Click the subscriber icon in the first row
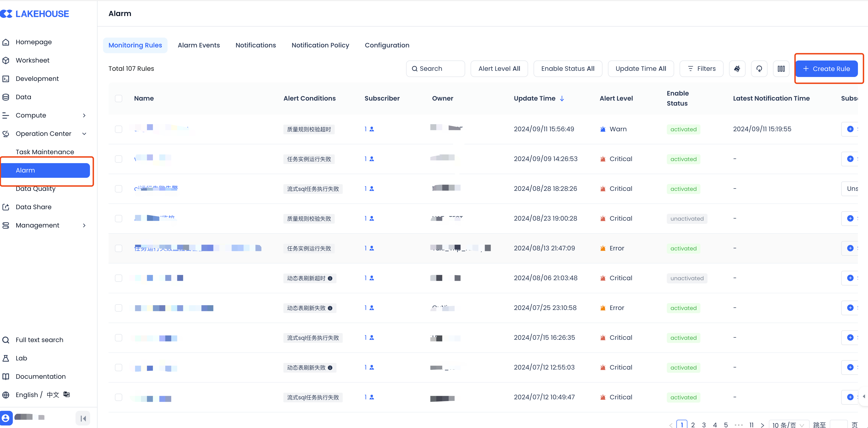868x428 pixels. coord(372,129)
